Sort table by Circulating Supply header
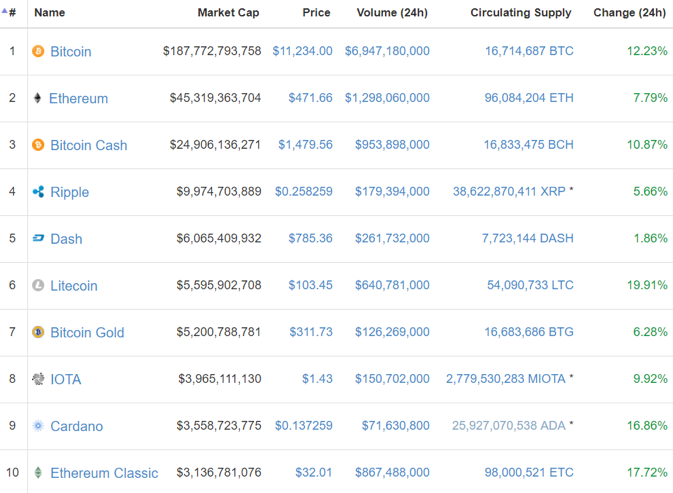 521,13
